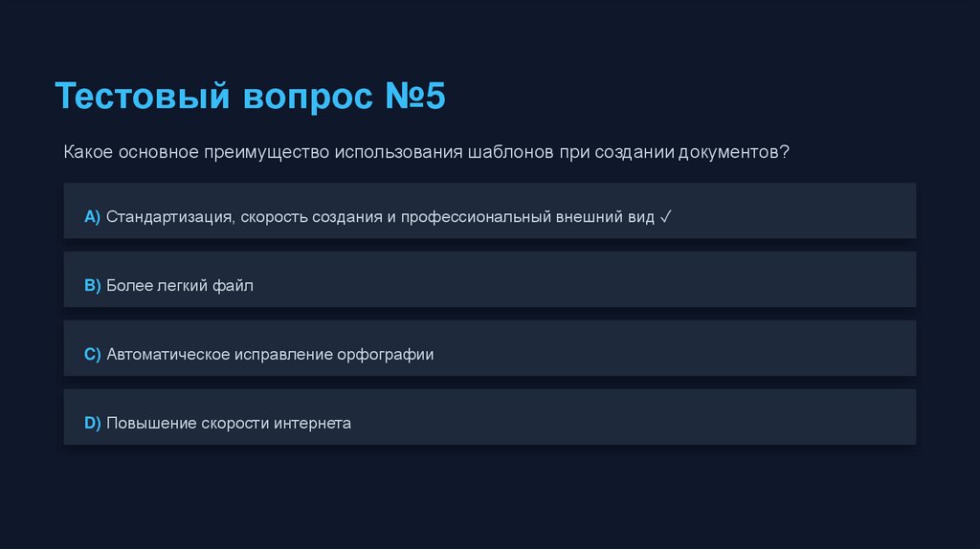Image resolution: width=980 pixels, height=549 pixels.
Task: Click the checkmark after answer A
Action: (x=666, y=217)
